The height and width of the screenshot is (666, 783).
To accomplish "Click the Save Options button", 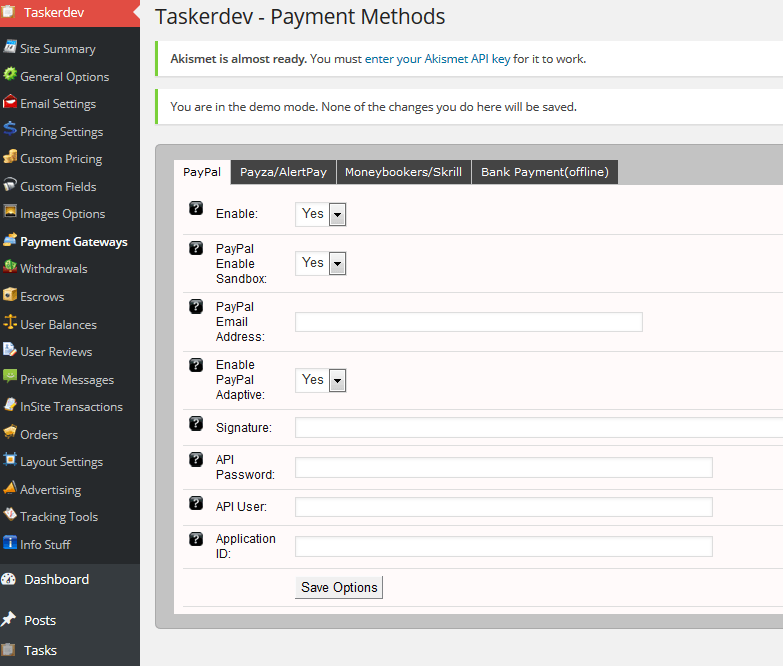I will (339, 588).
